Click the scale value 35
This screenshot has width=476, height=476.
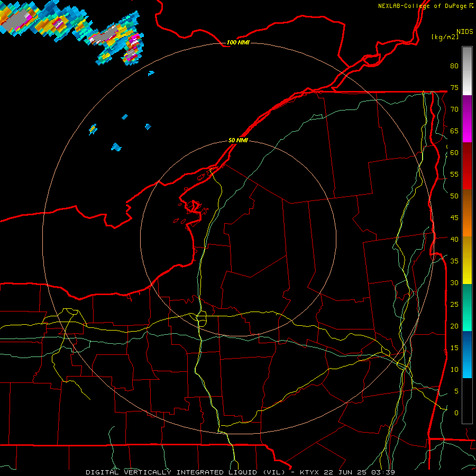[454, 261]
